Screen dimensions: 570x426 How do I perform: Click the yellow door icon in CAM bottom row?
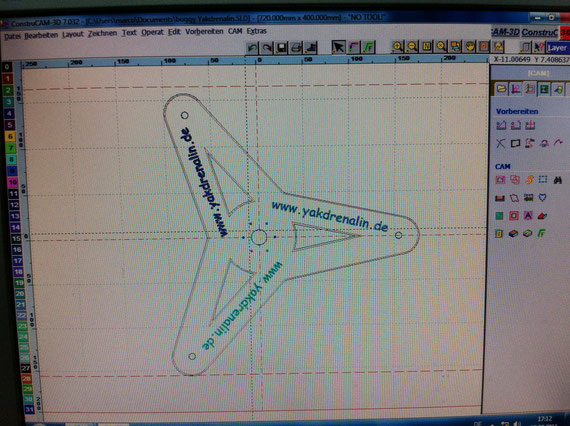[x=499, y=233]
